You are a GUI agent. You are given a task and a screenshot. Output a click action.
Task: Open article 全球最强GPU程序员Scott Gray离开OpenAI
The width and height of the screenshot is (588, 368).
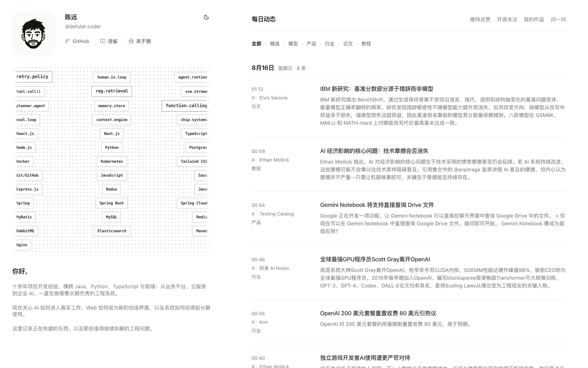coord(375,259)
